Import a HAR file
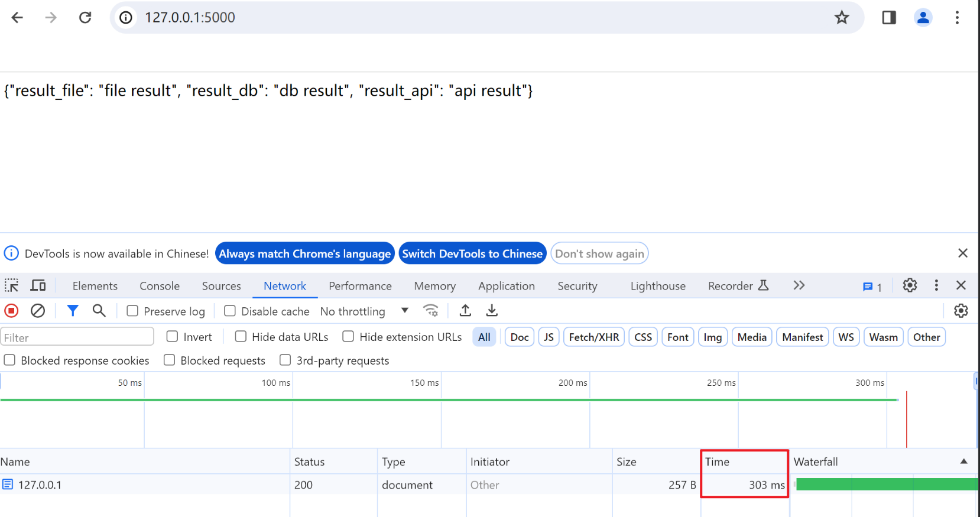Screen dimensions: 980x517 click(466, 311)
